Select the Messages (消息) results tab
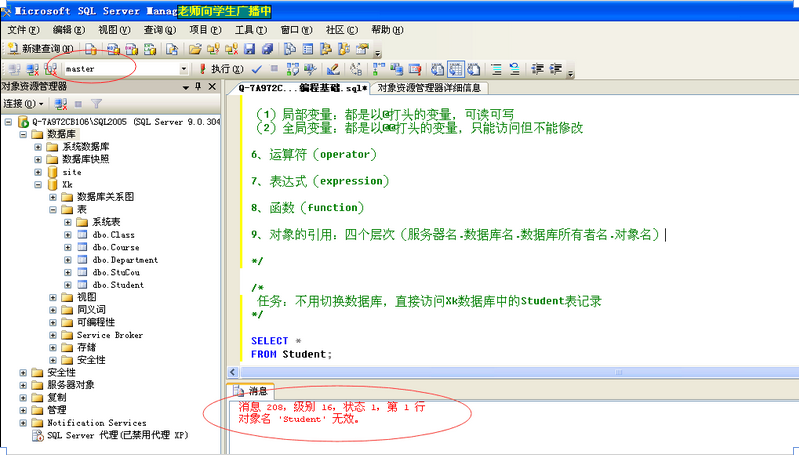Image resolution: width=799 pixels, height=455 pixels. click(251, 391)
